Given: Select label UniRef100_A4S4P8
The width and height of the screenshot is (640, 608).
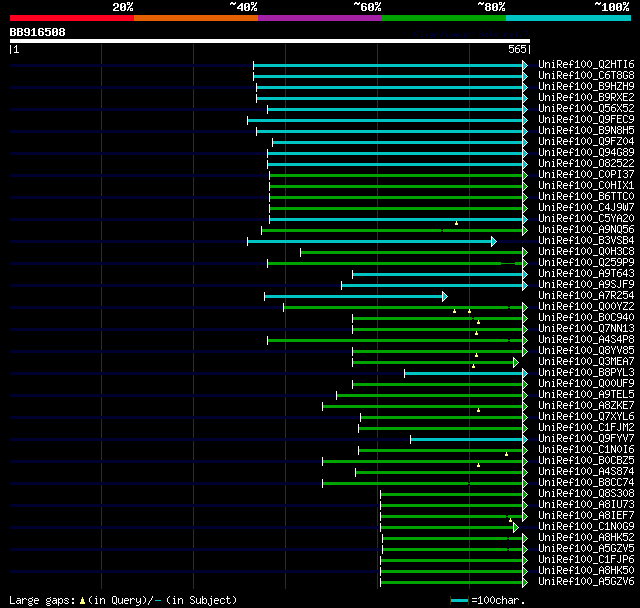Looking at the screenshot, I should pos(586,340).
